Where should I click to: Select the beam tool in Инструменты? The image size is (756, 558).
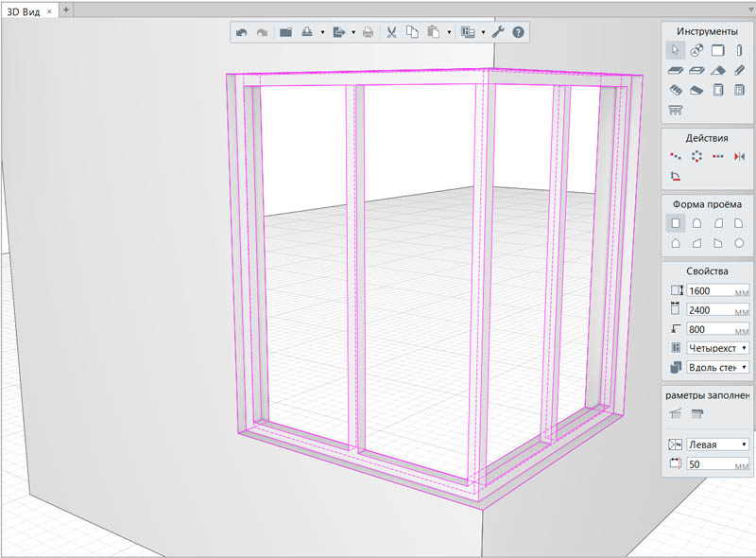coord(739,71)
